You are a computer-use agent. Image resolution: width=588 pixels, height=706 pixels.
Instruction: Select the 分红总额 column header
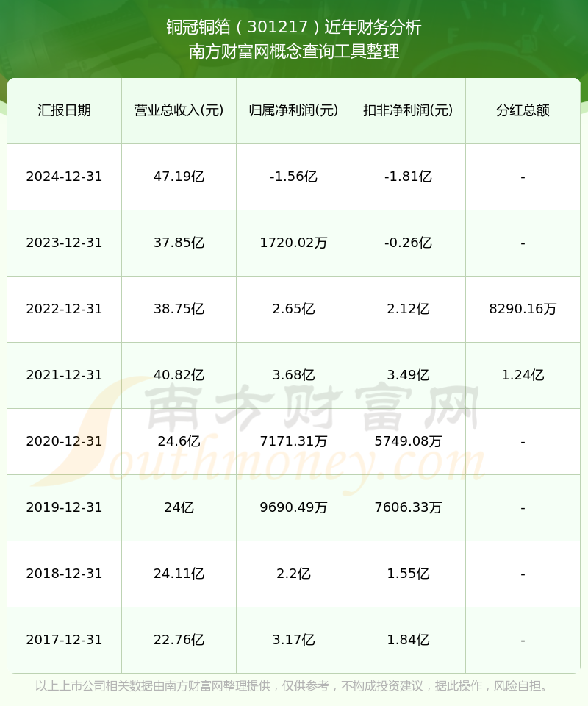click(x=523, y=110)
